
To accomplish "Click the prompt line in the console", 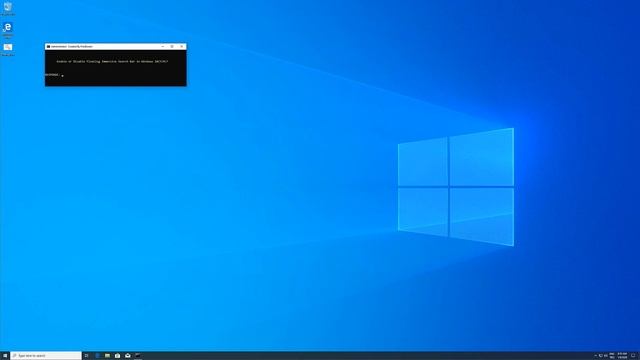I will point(54,75).
